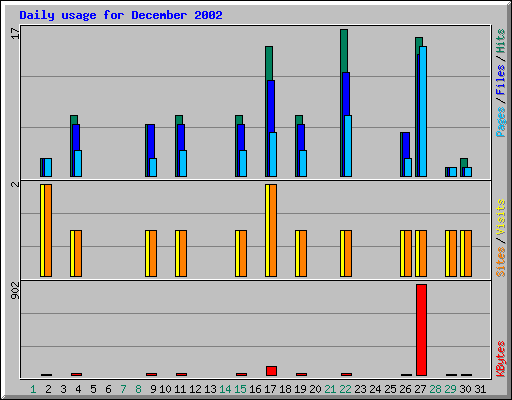Select the orange Sites bar for day 4
Screen dimensions: 512x400
[78, 253]
